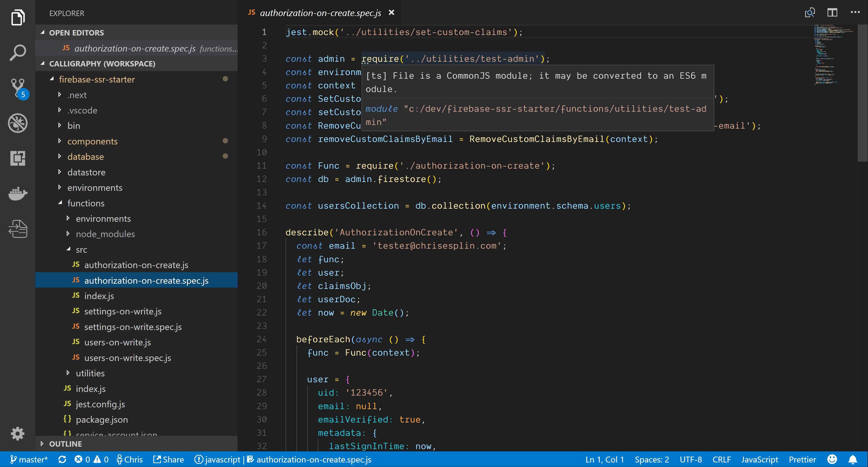
Task: Open the Explorer view in activity bar
Action: coord(18,17)
